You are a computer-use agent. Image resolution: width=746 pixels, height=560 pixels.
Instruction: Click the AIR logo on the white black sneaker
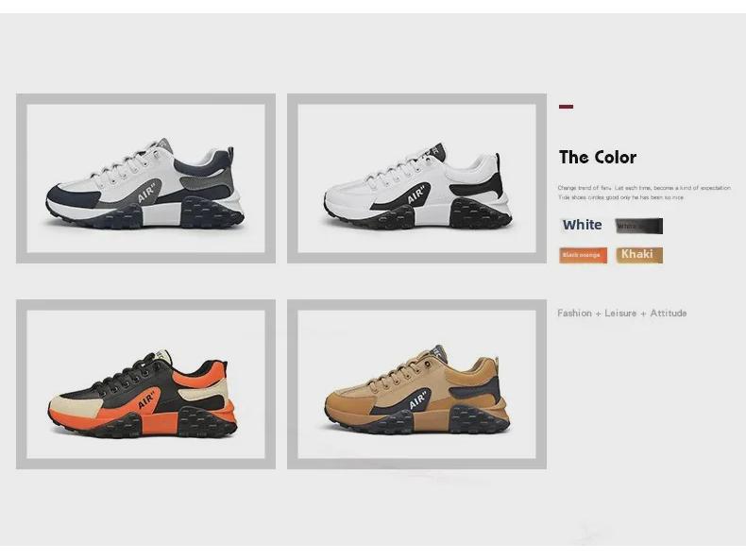[416, 195]
